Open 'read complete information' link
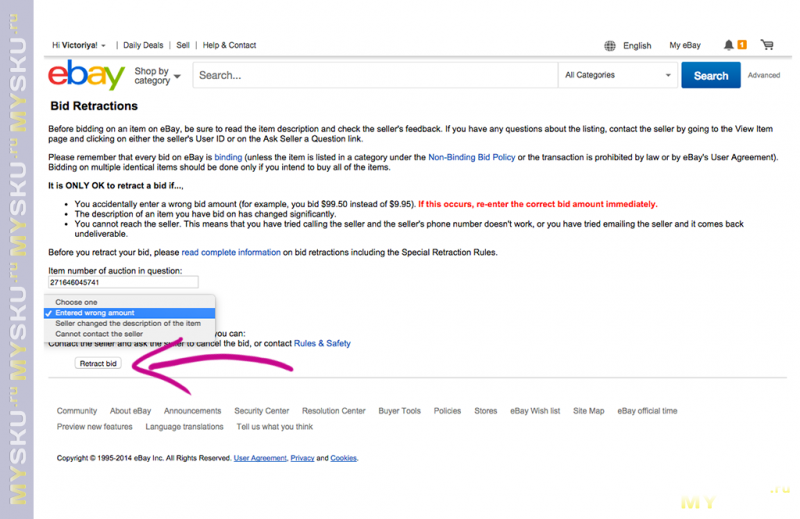The image size is (800, 519). (231, 252)
